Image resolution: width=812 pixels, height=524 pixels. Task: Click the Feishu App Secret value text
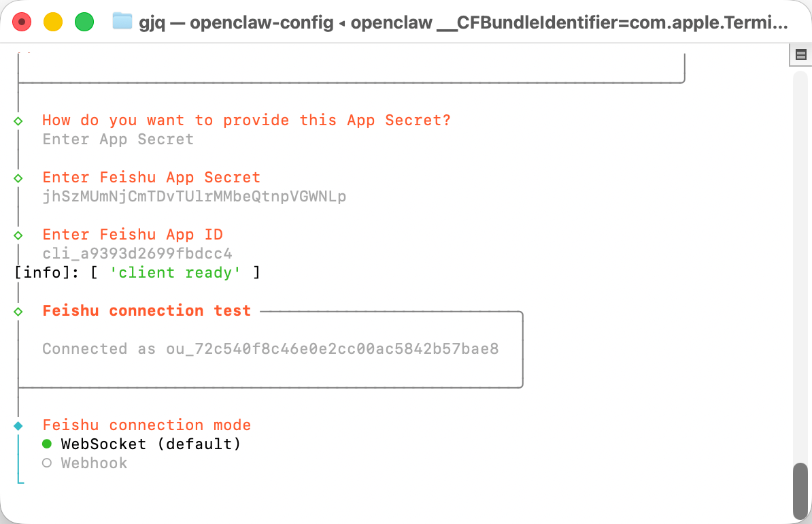point(194,197)
